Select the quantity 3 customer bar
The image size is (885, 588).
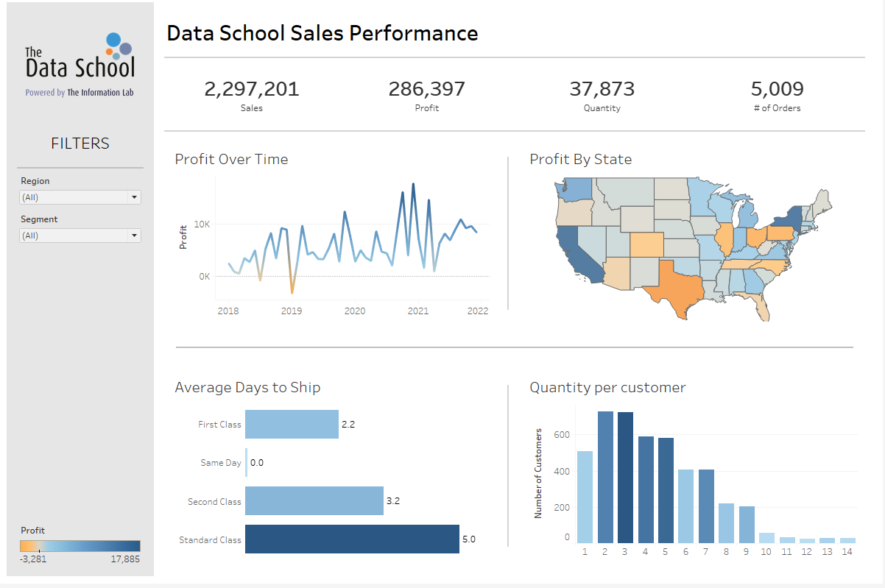[x=625, y=477]
